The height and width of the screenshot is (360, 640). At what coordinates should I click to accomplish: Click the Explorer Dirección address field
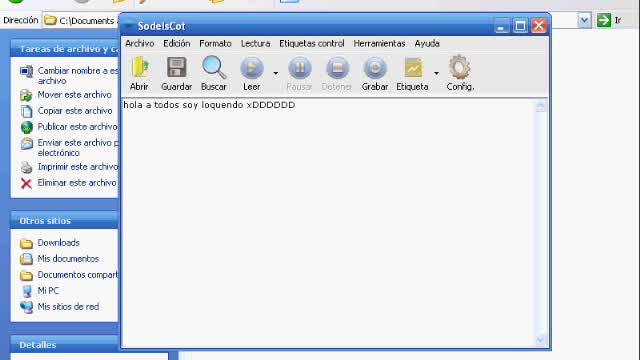82,20
